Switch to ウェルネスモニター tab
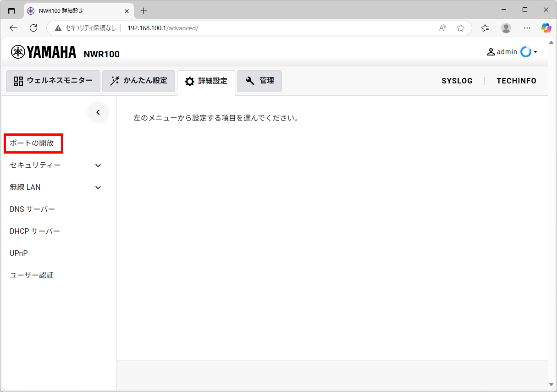Screen dimensions: 557x392 [x=53, y=81]
